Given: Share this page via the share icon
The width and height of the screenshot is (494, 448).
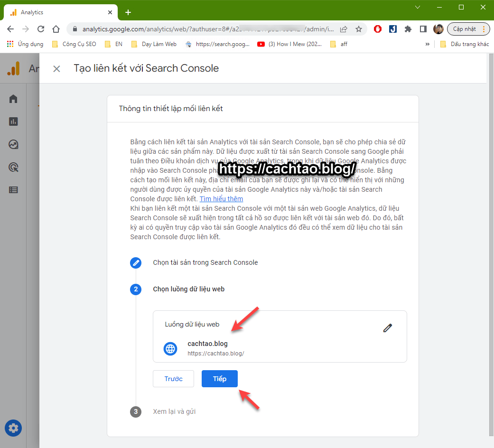Looking at the screenshot, I should tap(344, 29).
